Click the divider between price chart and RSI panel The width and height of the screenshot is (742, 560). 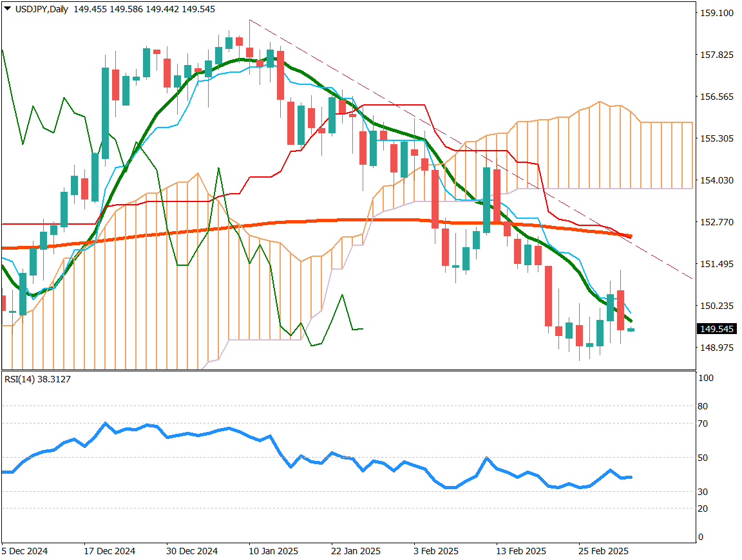coord(348,370)
